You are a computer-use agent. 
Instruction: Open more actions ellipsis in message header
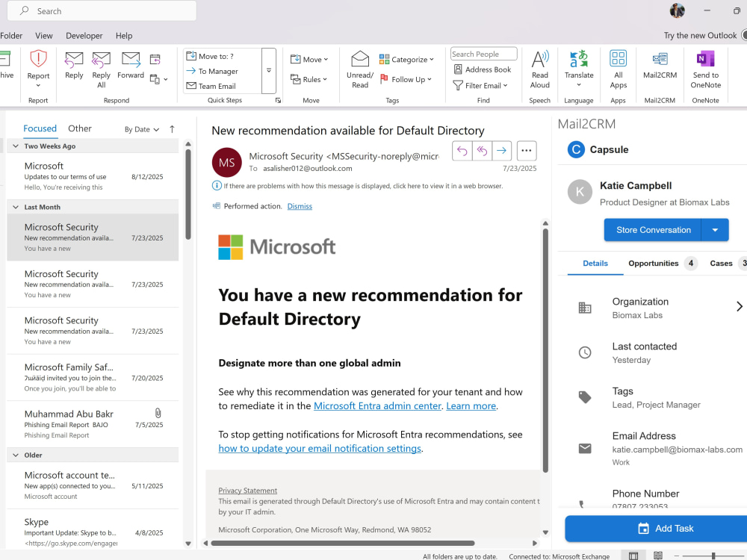point(527,151)
